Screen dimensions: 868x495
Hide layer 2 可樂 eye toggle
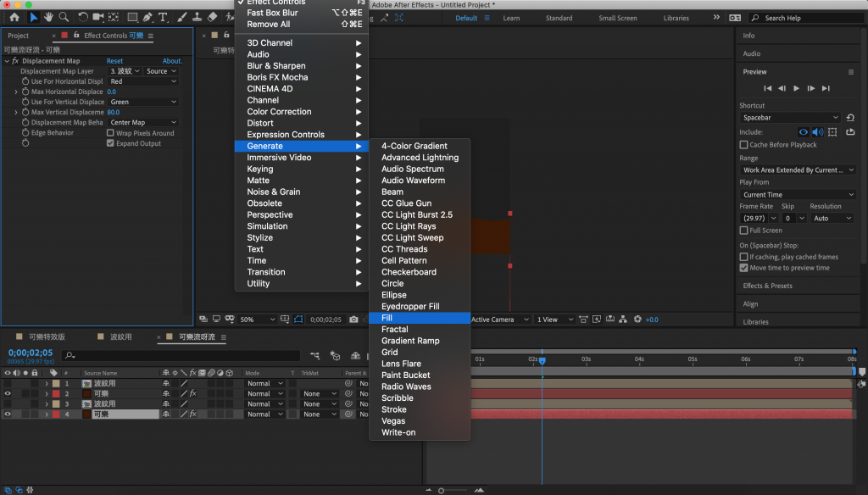click(x=7, y=393)
